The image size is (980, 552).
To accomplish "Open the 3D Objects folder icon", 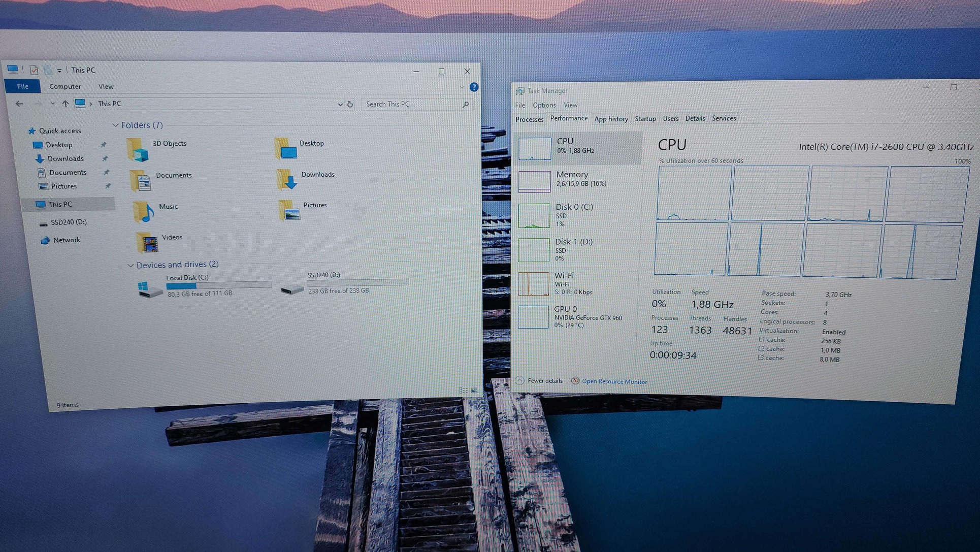I will [138, 149].
